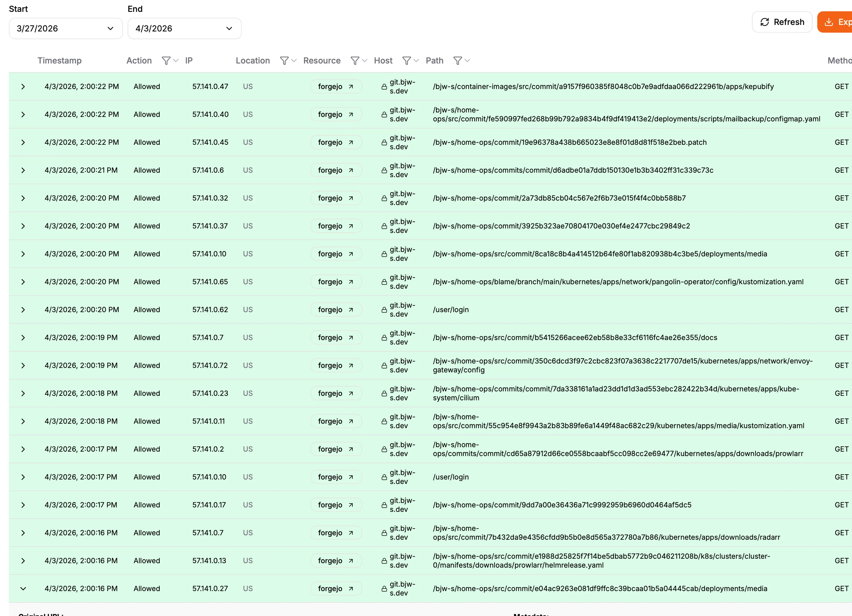852x616 pixels.
Task: Open forgejo resource link for IP 57.141.0.72
Action: 336,366
